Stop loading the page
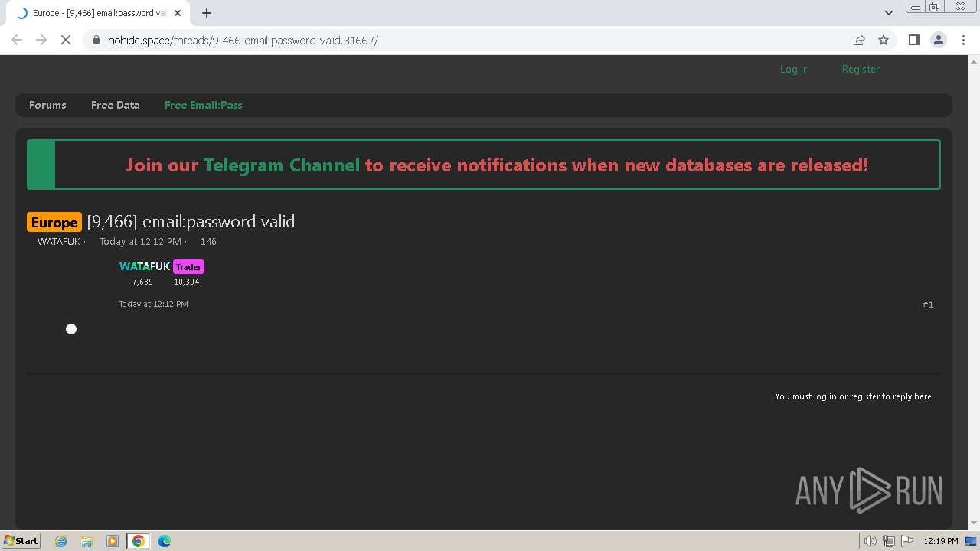Screen dimensions: 980x551 tap(66, 40)
